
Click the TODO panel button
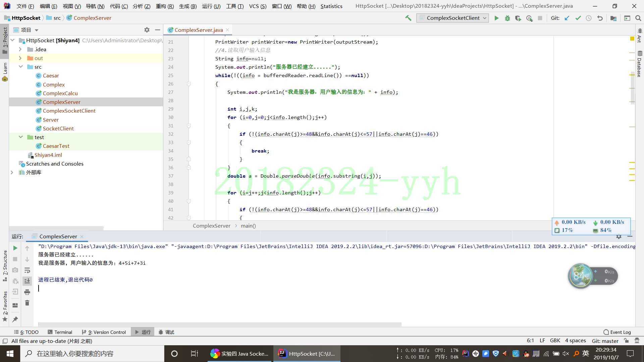(x=28, y=332)
